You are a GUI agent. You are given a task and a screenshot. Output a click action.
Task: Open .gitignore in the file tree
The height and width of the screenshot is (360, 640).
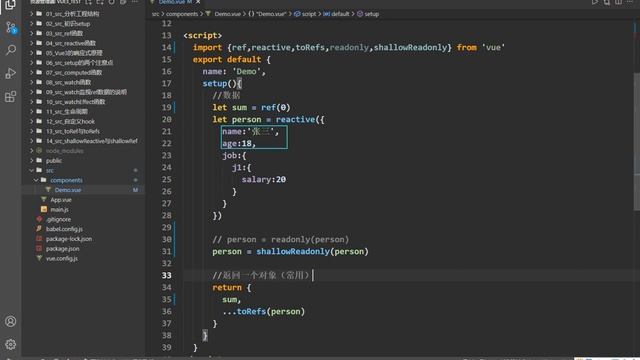[x=83, y=220]
